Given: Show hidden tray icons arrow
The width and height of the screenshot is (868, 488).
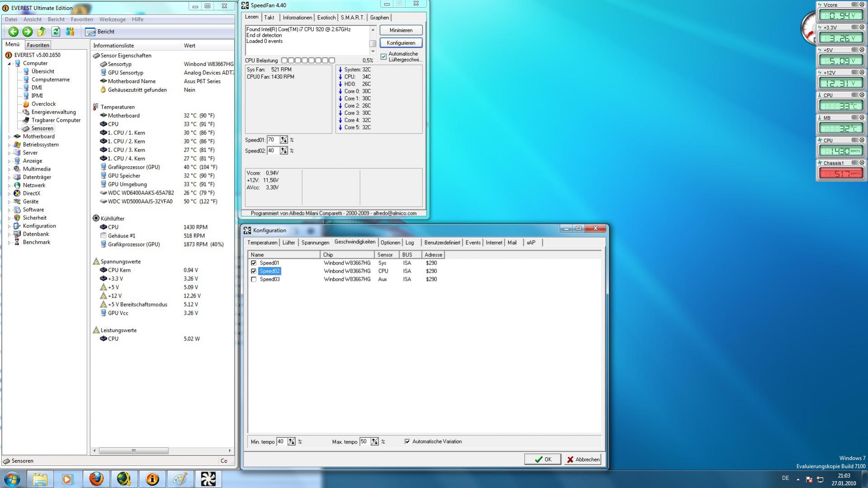Looking at the screenshot, I should (798, 479).
